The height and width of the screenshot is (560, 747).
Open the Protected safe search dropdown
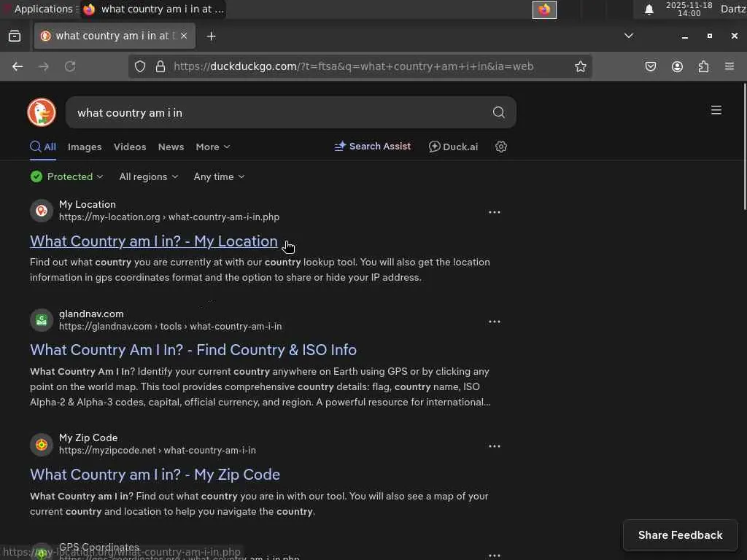tap(67, 176)
